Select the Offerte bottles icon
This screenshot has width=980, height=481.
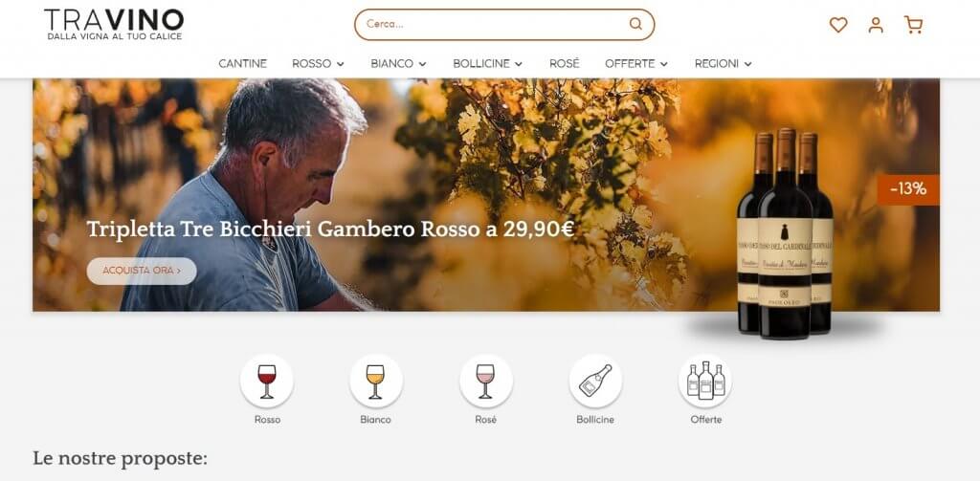pos(705,381)
